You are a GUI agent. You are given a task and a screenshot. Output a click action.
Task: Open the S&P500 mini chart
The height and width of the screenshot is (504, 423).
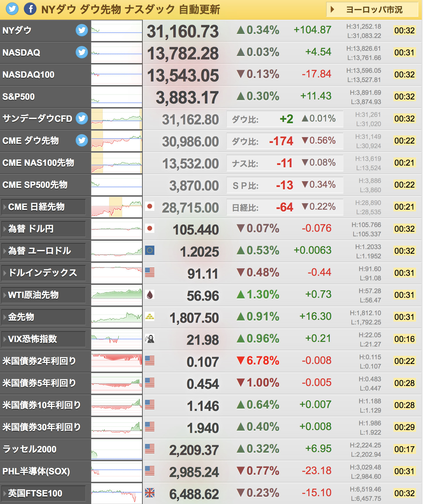[x=117, y=97]
